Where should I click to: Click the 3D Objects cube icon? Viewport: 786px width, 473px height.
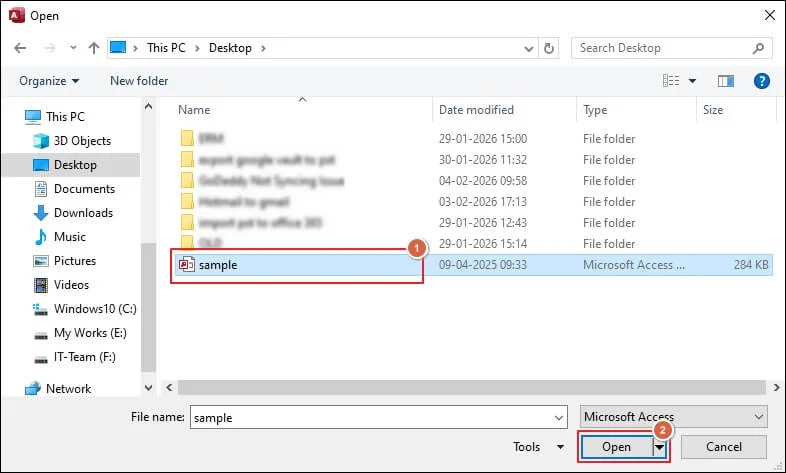click(x=41, y=141)
